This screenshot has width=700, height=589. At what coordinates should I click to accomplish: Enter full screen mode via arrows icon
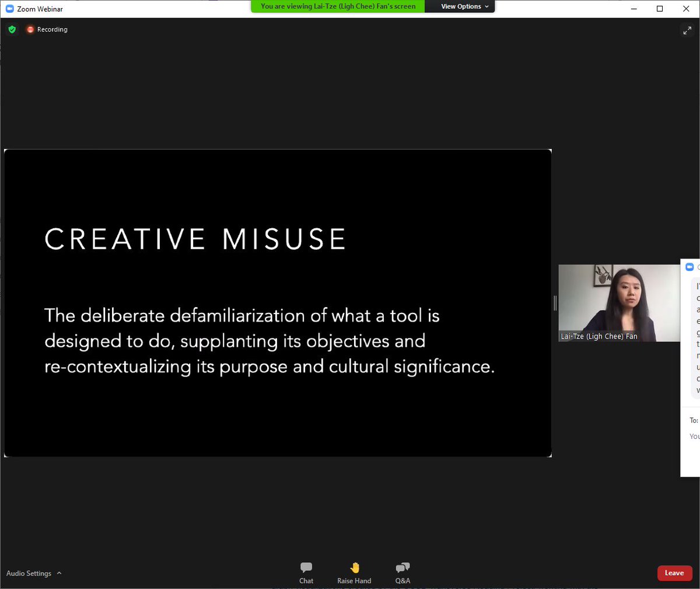687,30
